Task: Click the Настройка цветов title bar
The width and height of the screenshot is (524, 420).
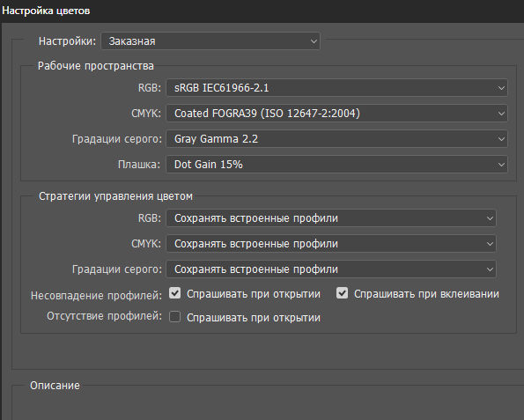Action: coord(262,11)
